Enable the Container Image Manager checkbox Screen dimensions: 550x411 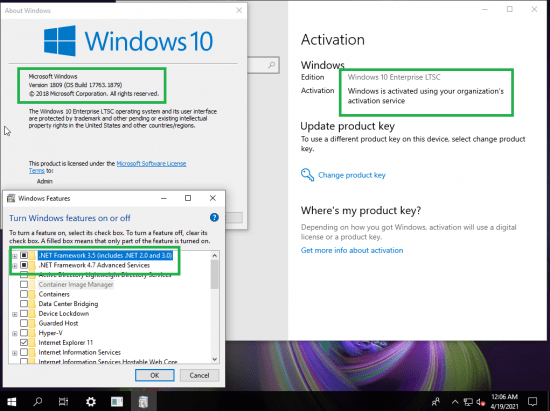pyautogui.click(x=24, y=284)
